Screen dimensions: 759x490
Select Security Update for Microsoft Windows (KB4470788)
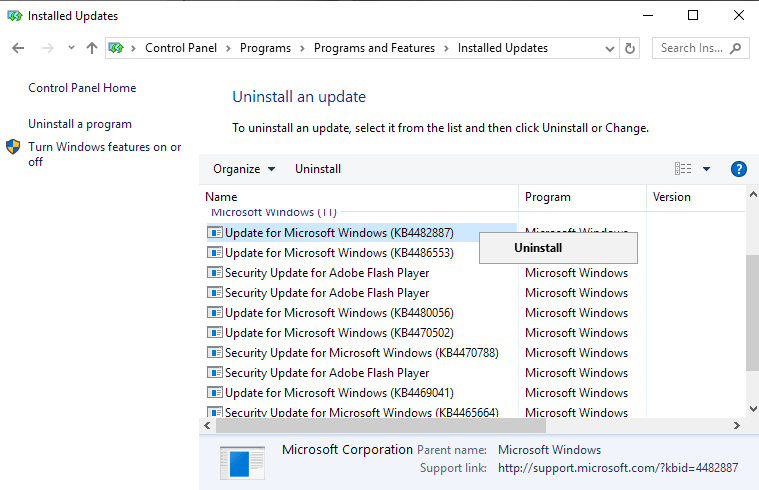pyautogui.click(x=362, y=353)
